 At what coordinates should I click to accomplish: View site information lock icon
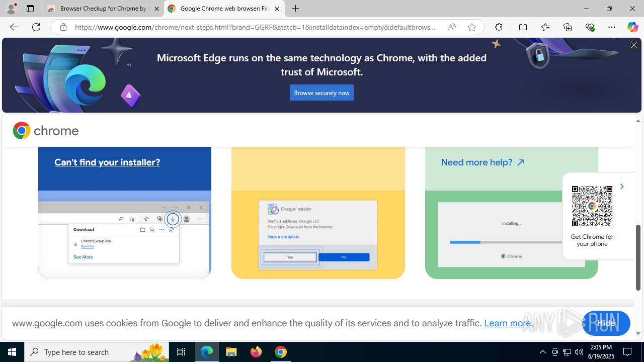point(63,27)
